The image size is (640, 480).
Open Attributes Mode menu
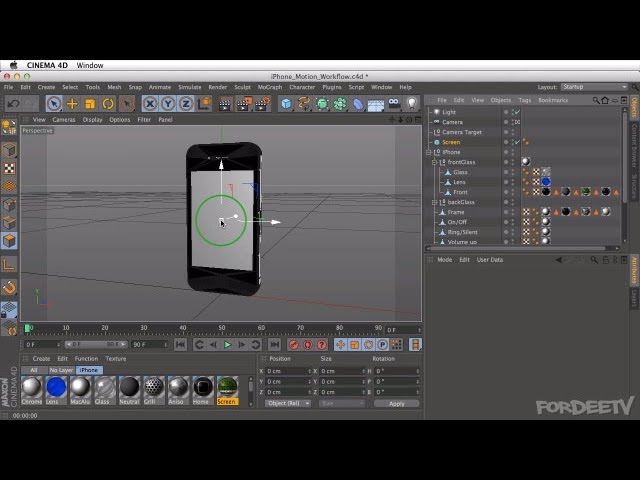click(x=444, y=260)
